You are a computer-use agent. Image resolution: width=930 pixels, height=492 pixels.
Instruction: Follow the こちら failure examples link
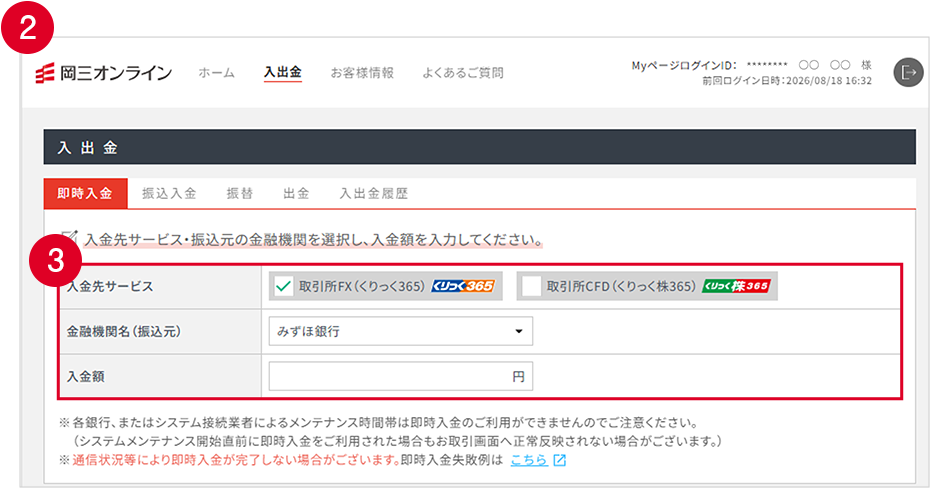coord(528,460)
